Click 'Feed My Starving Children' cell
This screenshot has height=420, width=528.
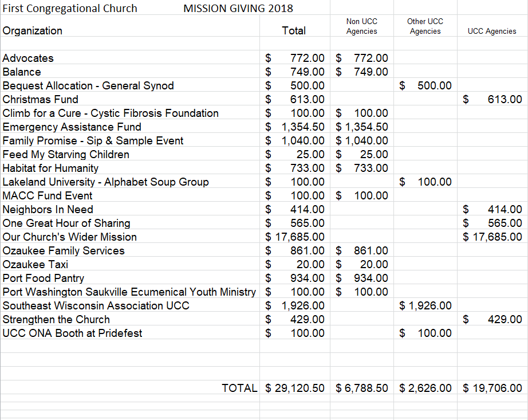(66, 154)
